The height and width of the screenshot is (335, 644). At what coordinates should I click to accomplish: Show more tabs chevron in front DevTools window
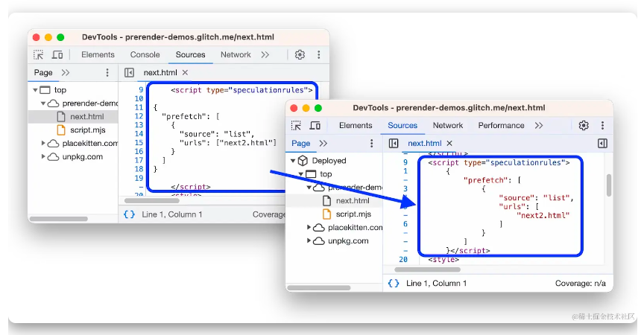pyautogui.click(x=539, y=126)
